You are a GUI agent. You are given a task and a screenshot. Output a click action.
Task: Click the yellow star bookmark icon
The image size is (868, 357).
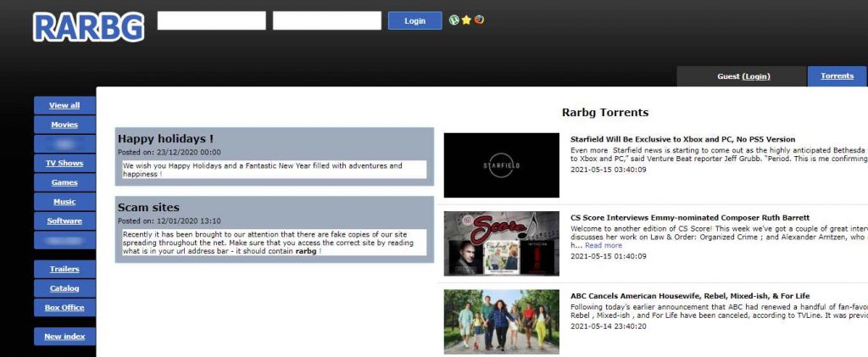(x=466, y=20)
